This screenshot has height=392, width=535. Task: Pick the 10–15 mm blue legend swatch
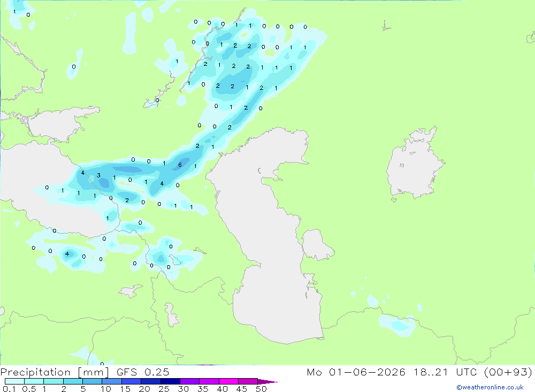[112, 381]
